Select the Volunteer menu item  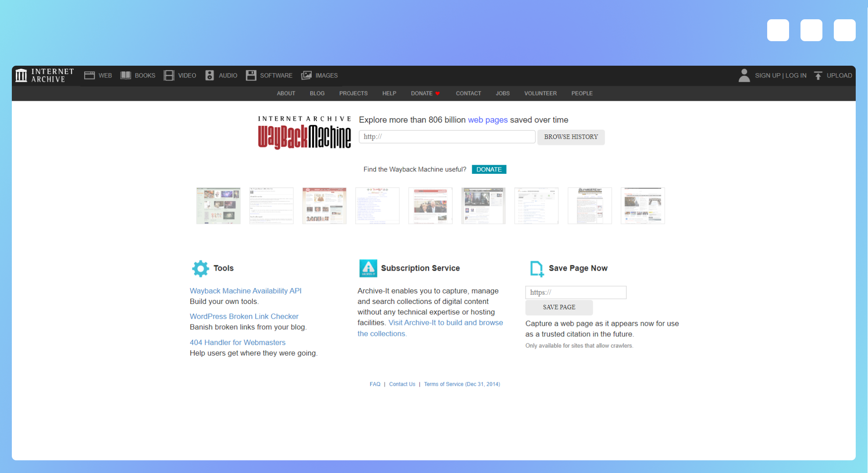tap(540, 93)
